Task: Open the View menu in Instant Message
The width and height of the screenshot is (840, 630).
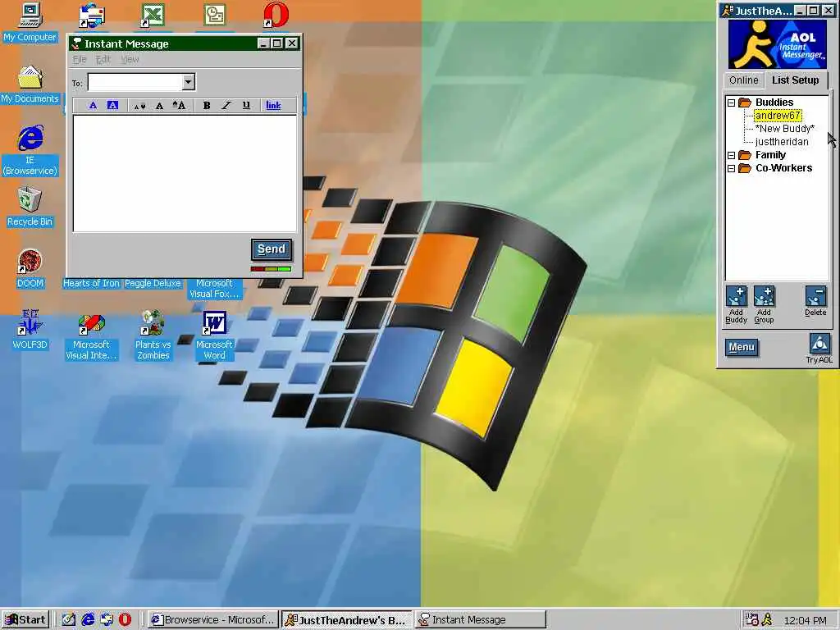Action: coord(130,59)
